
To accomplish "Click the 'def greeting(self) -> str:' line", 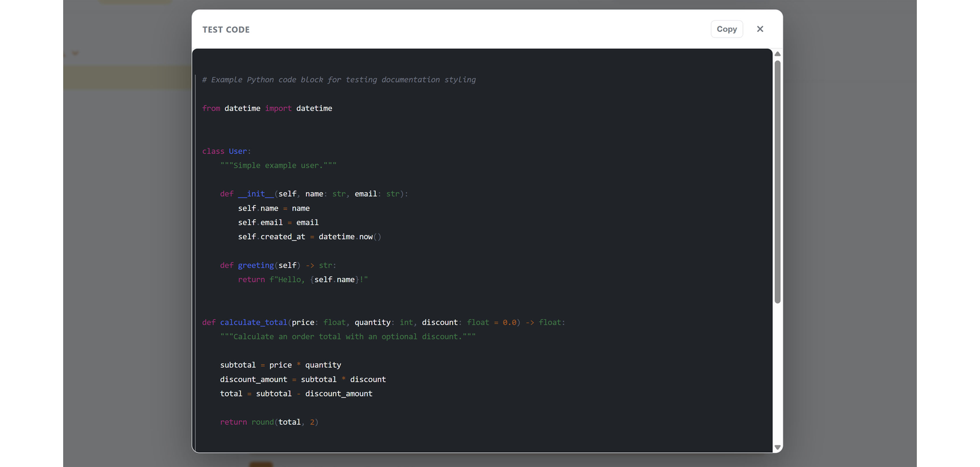I will 278,265.
